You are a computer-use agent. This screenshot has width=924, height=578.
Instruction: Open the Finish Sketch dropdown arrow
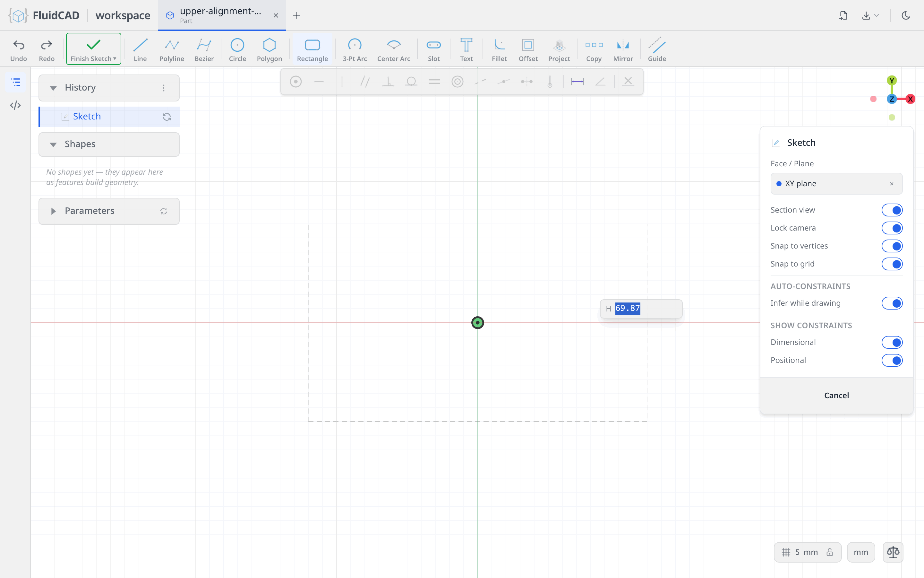[x=115, y=59]
